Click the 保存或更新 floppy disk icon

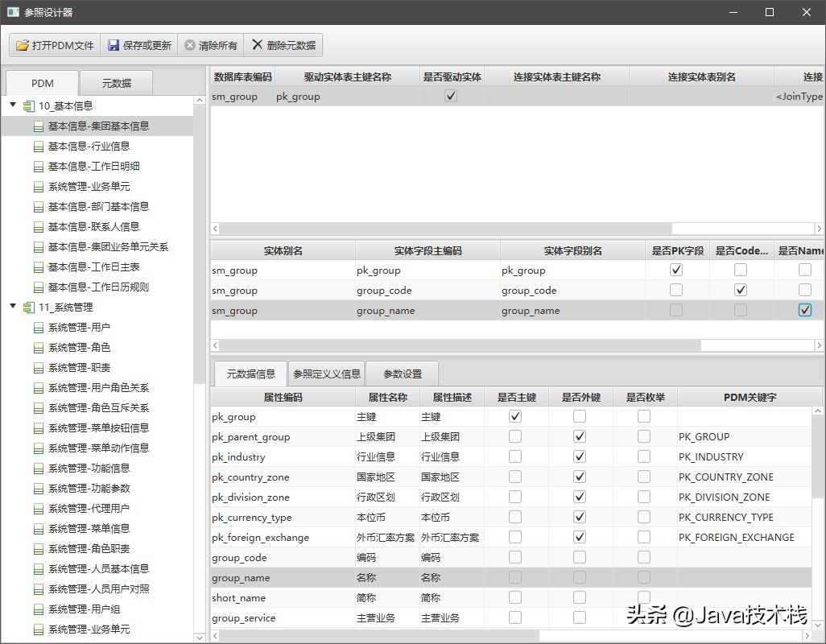click(x=114, y=45)
